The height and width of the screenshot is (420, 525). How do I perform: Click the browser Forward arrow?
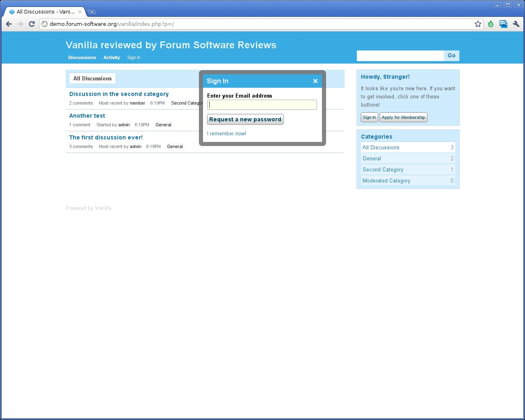click(21, 24)
